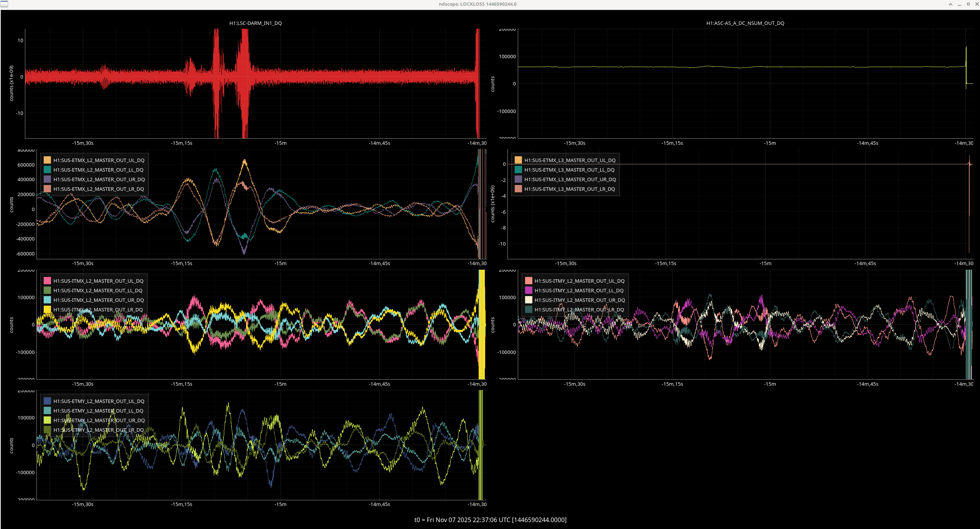This screenshot has height=529, width=980.
Task: Minimize the ndscope window
Action: [x=959, y=4]
